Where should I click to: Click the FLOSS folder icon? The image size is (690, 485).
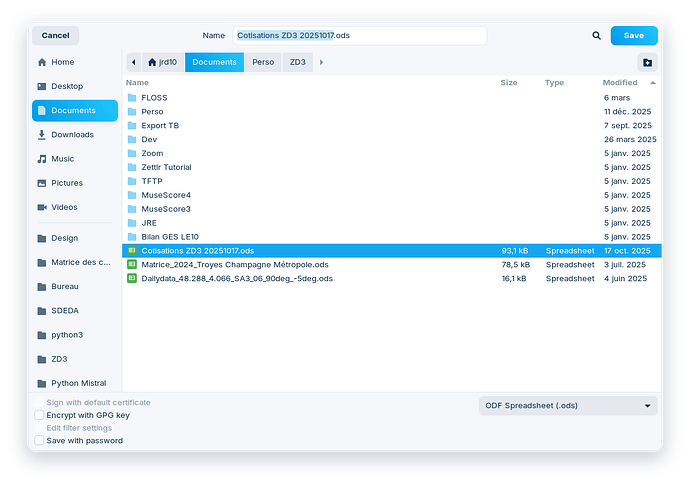[x=132, y=98]
